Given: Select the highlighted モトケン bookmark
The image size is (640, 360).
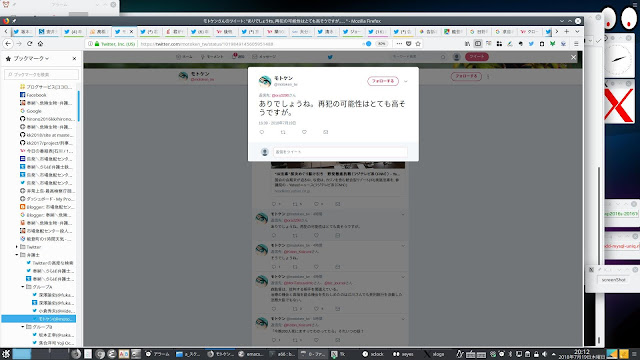Looking at the screenshot, I should (39, 319).
